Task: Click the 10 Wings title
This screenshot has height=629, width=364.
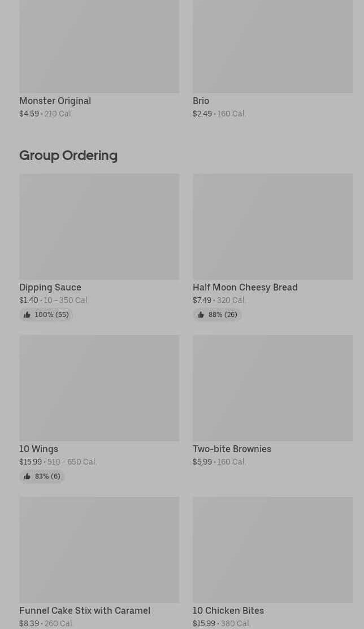Action: (x=38, y=449)
